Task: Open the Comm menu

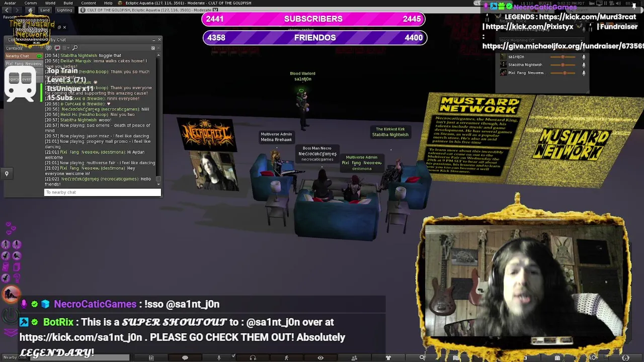Action: point(30,3)
